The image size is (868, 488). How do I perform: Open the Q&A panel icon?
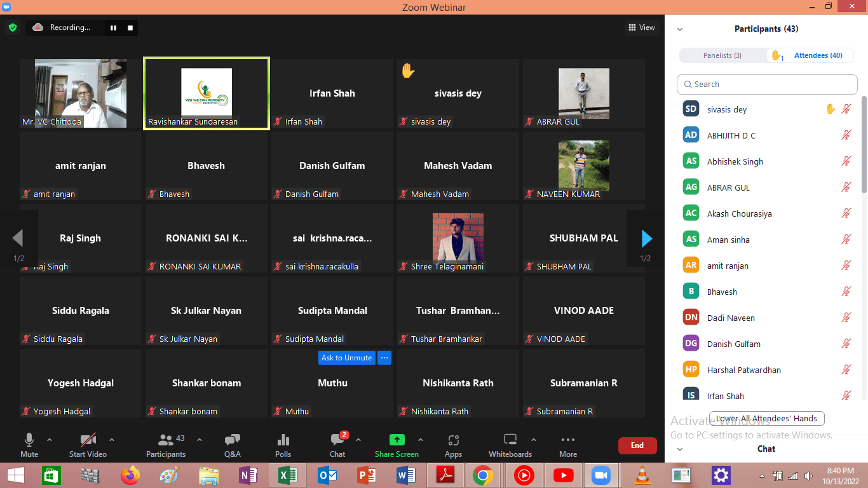[x=233, y=440]
